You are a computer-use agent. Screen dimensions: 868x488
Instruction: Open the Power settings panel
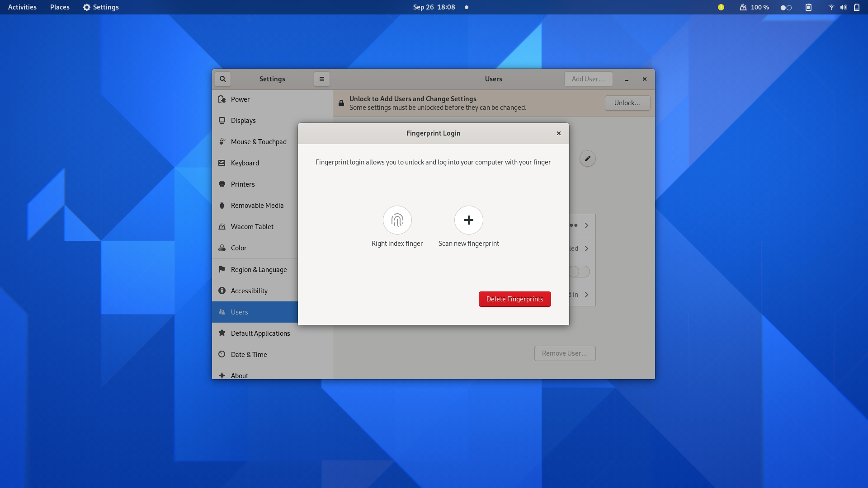tap(272, 99)
